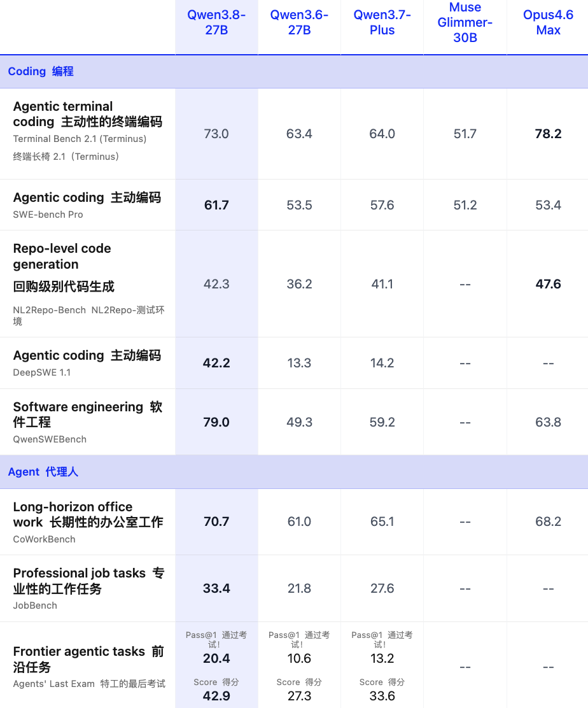Image resolution: width=588 pixels, height=708 pixels.
Task: Click the Qwen3.7-Plus column header
Action: pos(382,22)
